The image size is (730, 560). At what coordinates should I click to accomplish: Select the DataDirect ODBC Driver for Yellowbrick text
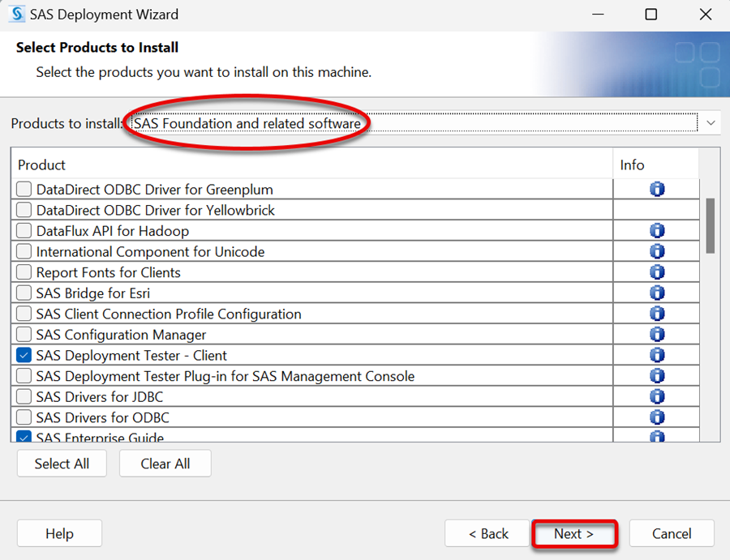(x=156, y=210)
